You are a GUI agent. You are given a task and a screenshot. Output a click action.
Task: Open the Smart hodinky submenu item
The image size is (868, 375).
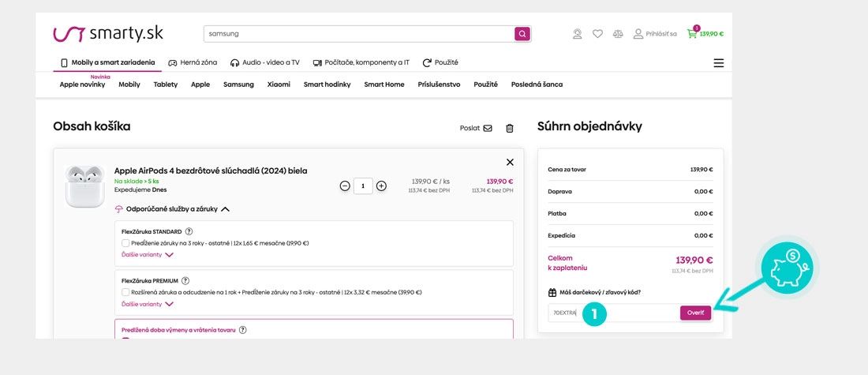327,84
